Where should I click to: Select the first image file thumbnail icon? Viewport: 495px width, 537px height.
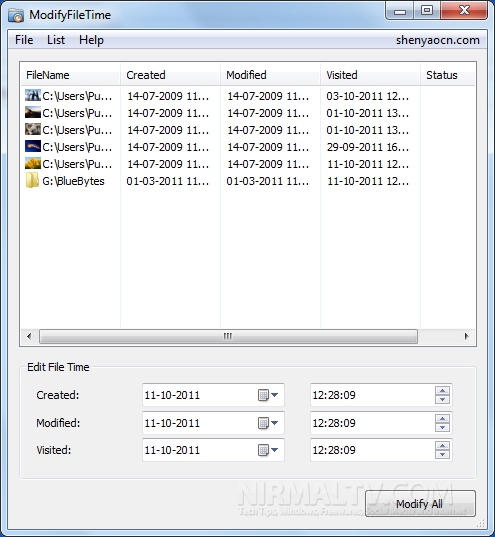(x=33, y=95)
